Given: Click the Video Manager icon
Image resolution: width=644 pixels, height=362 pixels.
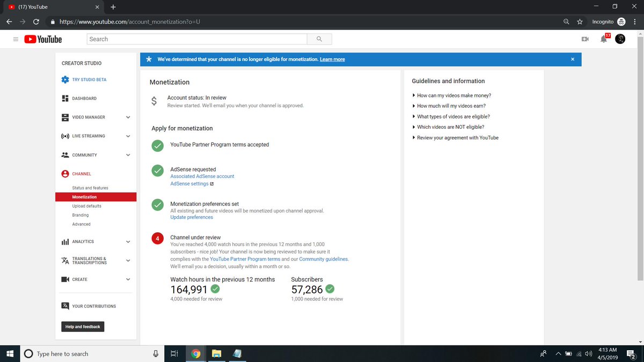Looking at the screenshot, I should [x=65, y=117].
